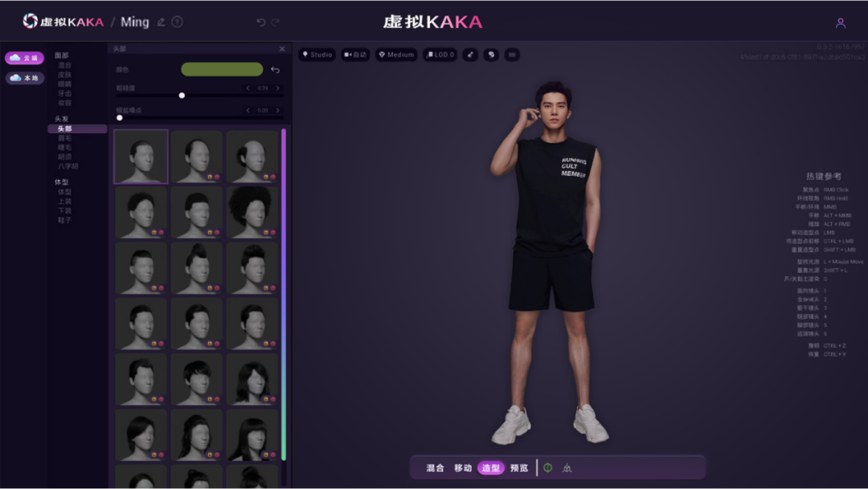Open the help question mark icon
The width and height of the screenshot is (868, 489).
click(x=177, y=22)
